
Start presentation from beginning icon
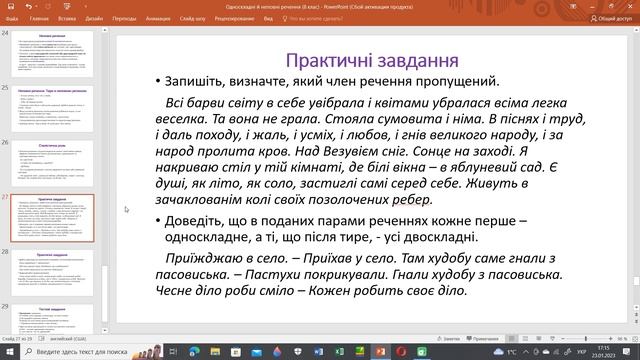(x=67, y=7)
